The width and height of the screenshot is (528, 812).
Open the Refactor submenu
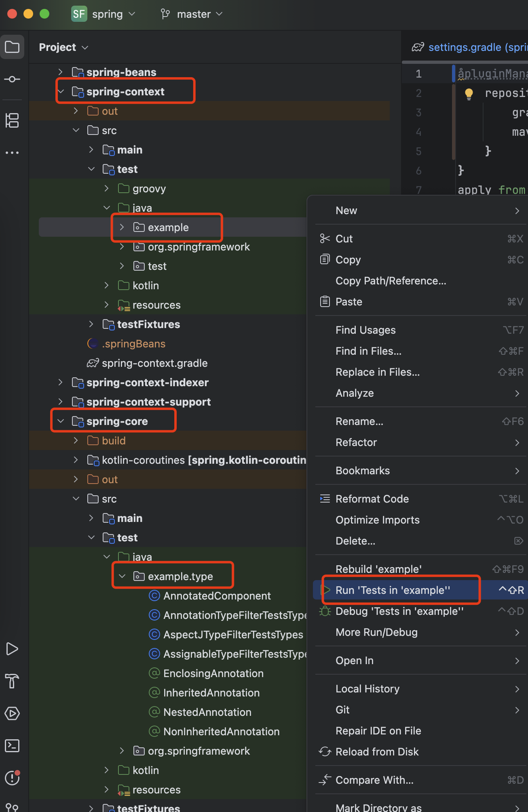(x=420, y=442)
